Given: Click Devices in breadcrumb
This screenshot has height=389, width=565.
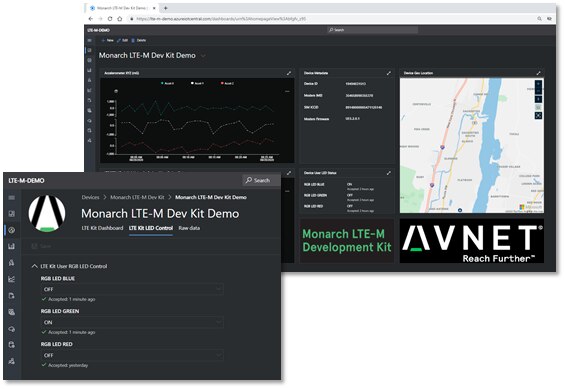Looking at the screenshot, I should point(90,197).
